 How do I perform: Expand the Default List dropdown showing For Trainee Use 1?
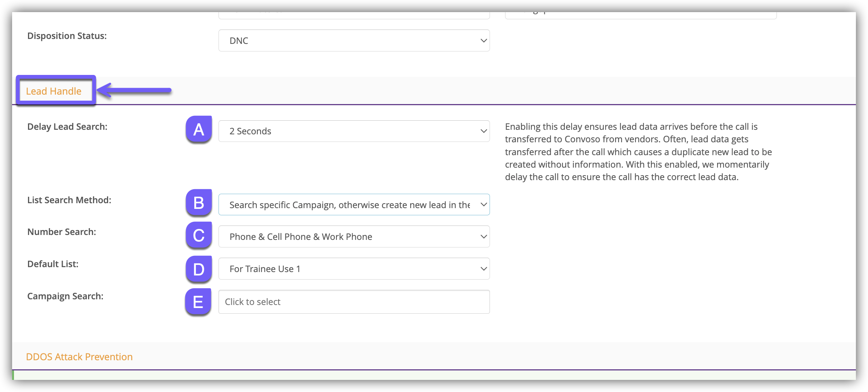pyautogui.click(x=354, y=269)
